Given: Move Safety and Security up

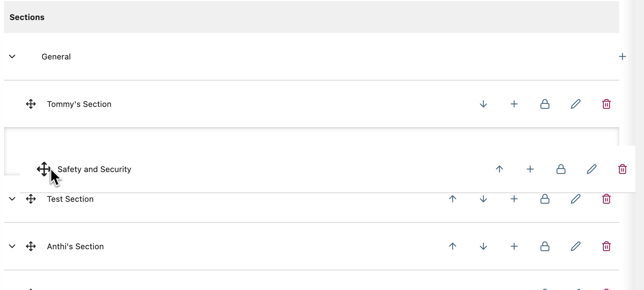Looking at the screenshot, I should click(x=499, y=169).
